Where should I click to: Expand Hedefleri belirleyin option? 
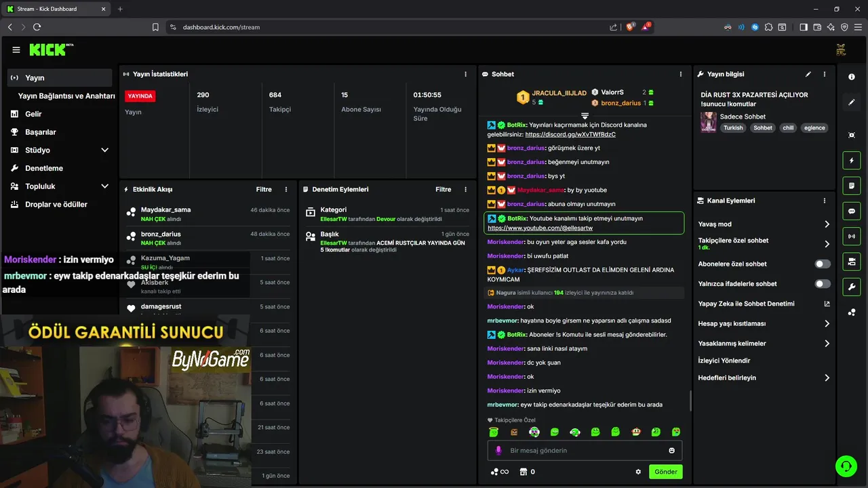point(764,378)
